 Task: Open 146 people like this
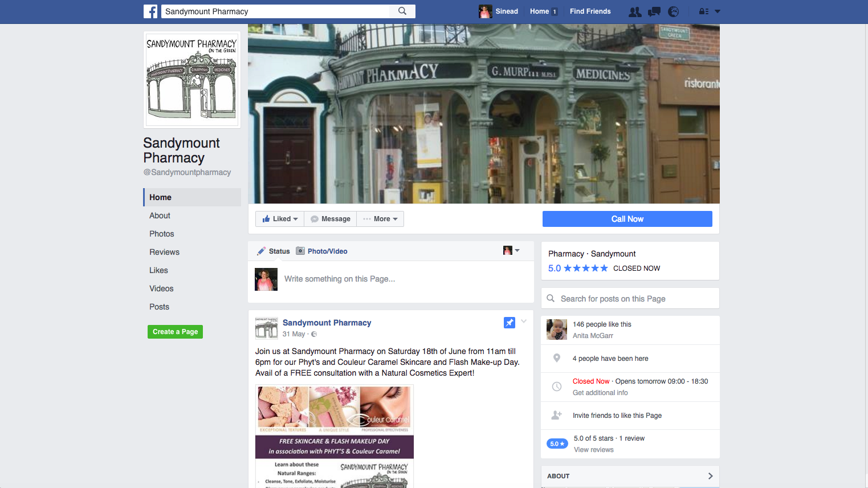pyautogui.click(x=602, y=324)
